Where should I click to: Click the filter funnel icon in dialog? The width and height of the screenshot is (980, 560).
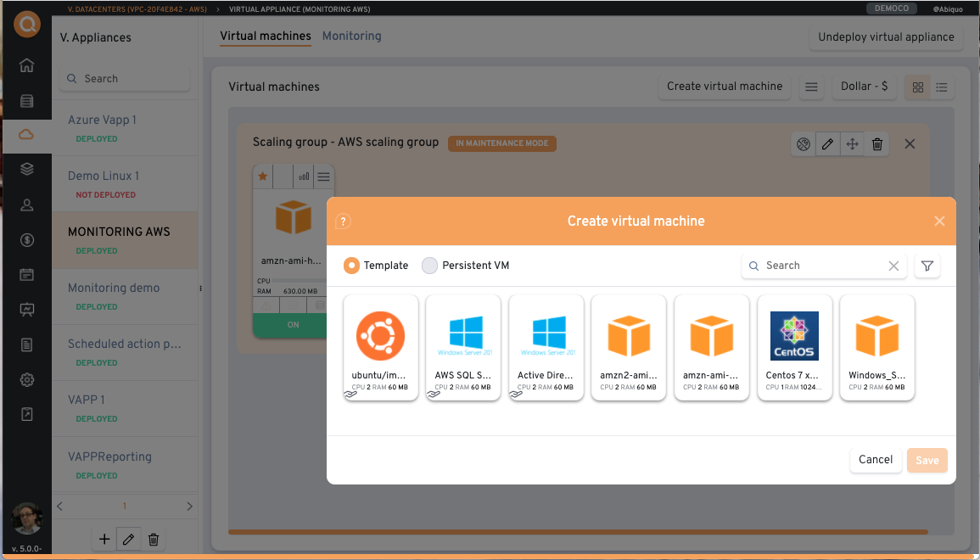927,266
